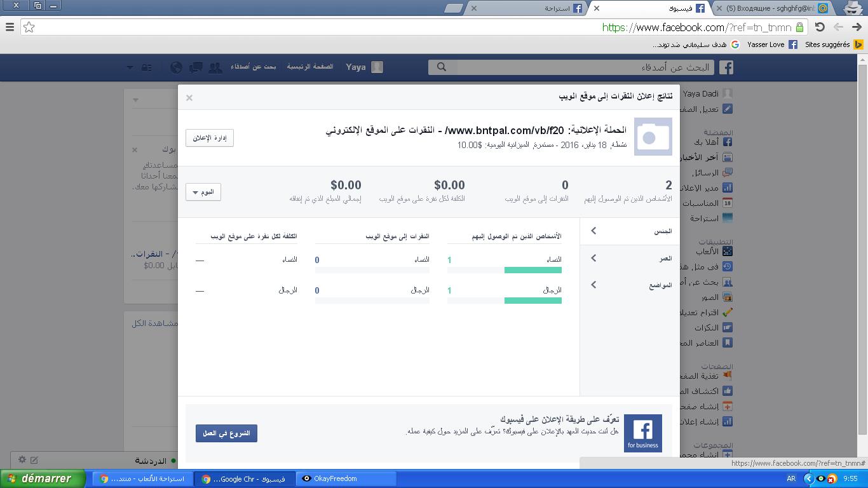Open chat settings gear icon
This screenshot has width=868, height=488.
click(x=22, y=459)
